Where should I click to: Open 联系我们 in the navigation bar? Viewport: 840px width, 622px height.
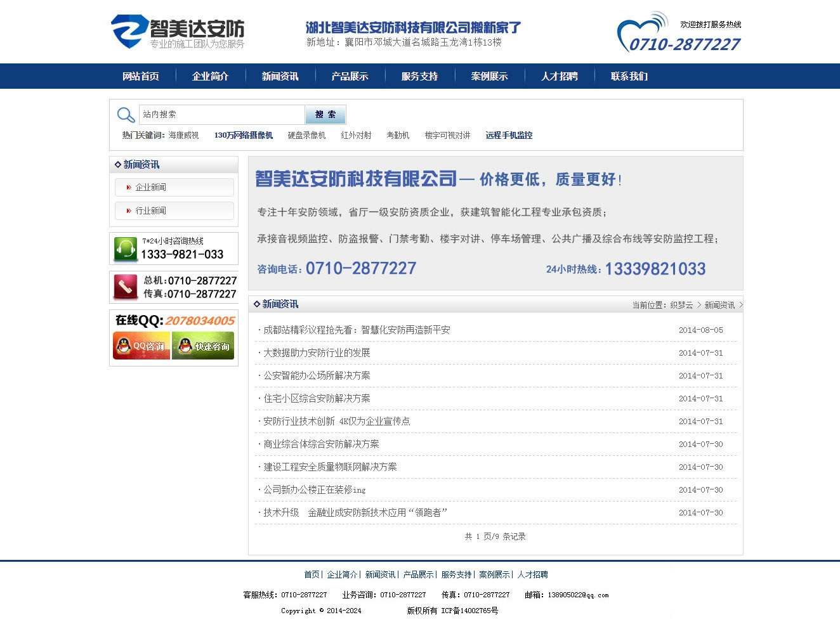pyautogui.click(x=629, y=76)
